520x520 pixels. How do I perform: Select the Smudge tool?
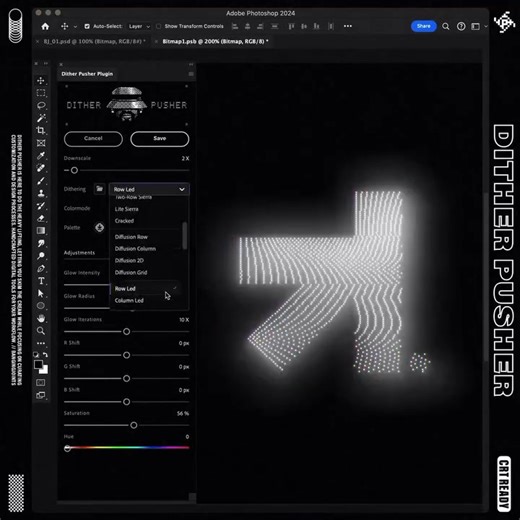[41, 243]
